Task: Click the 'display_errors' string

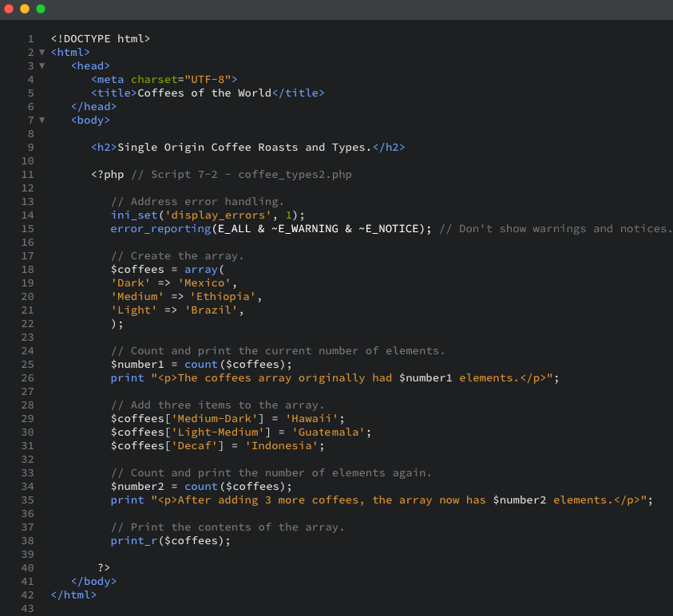Action: (218, 215)
